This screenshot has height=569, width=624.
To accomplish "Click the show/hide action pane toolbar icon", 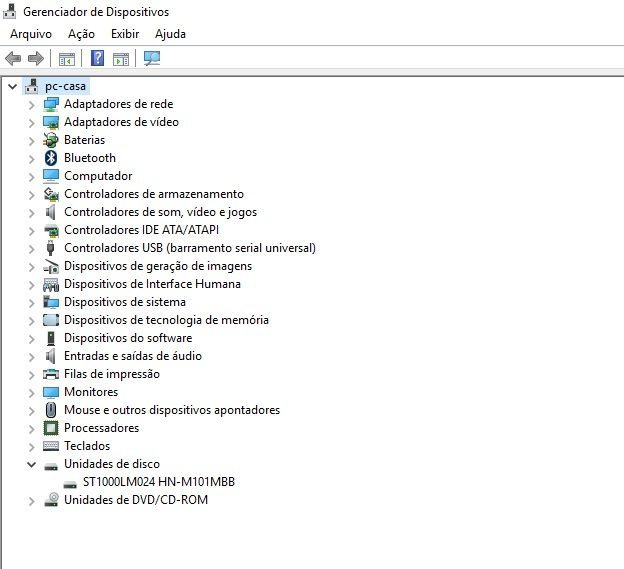I will (x=121, y=59).
